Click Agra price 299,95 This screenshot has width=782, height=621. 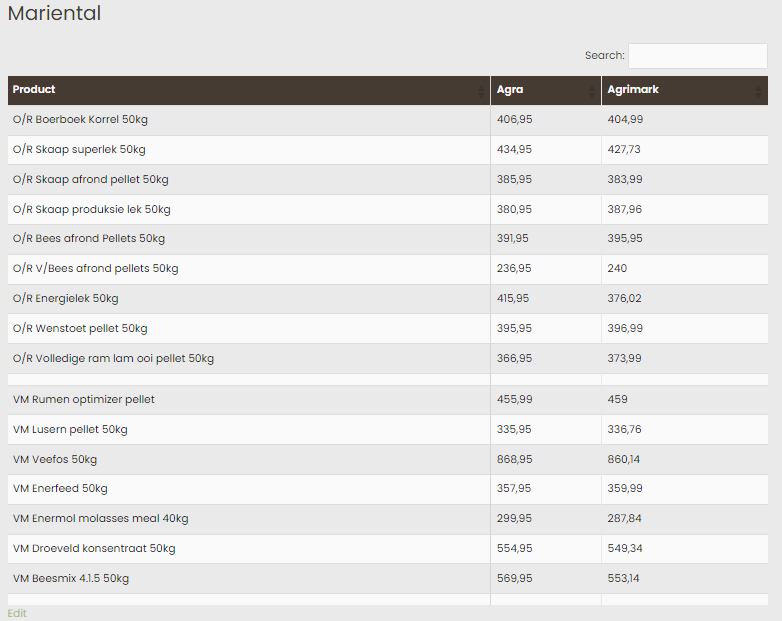(514, 518)
